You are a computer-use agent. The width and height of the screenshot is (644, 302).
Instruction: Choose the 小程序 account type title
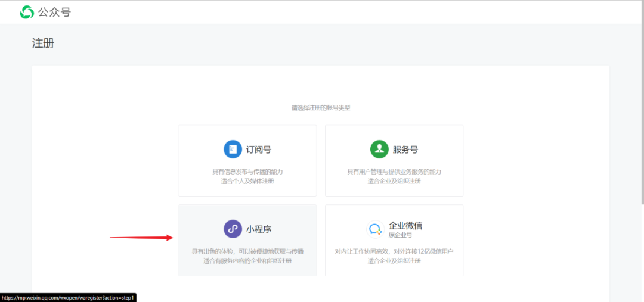(259, 229)
